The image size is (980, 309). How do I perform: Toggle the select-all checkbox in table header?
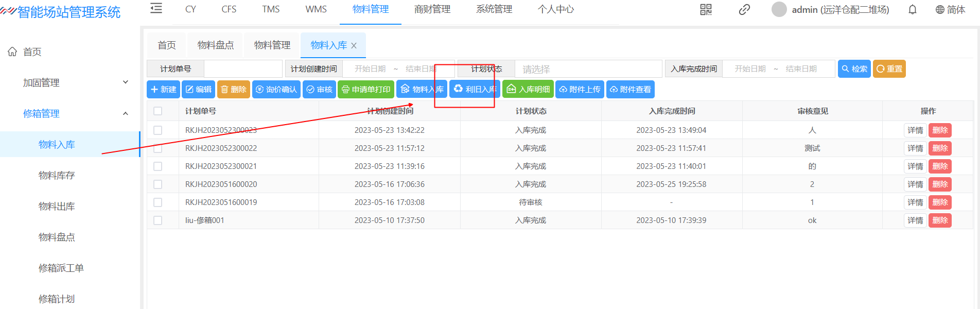(158, 111)
